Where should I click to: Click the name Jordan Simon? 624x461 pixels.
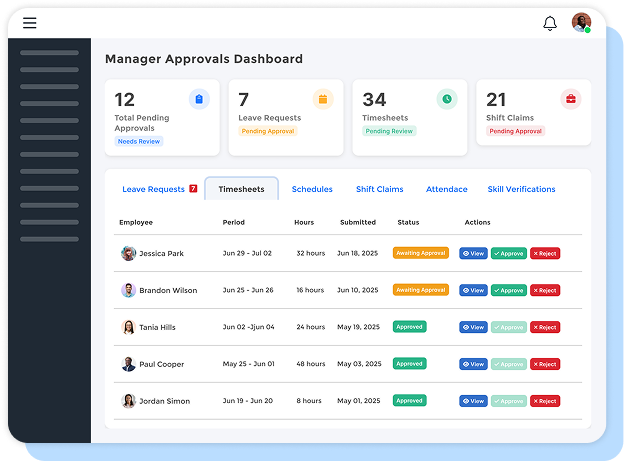pos(164,401)
